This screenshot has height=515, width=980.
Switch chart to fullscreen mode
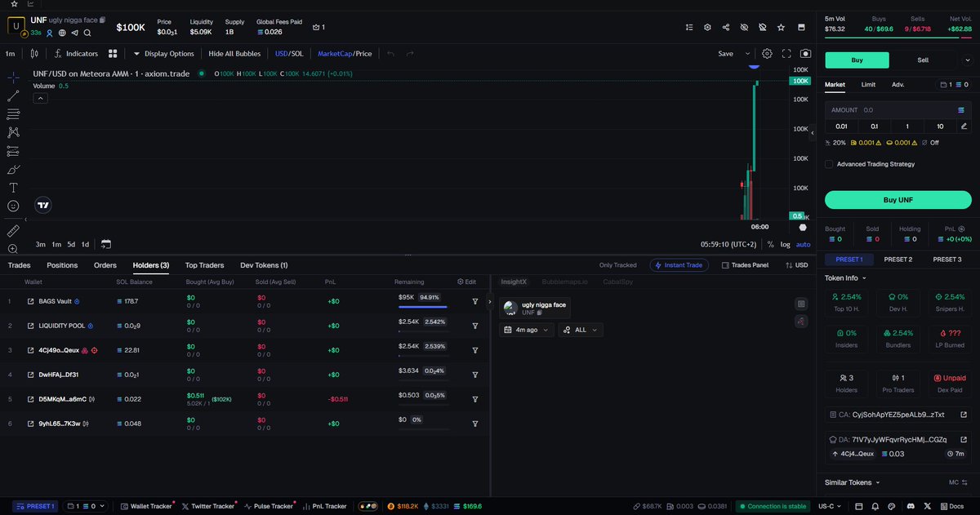(x=786, y=54)
